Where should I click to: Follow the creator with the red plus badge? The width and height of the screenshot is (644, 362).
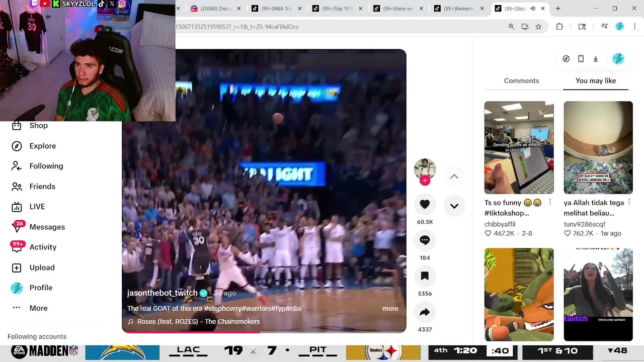(425, 181)
